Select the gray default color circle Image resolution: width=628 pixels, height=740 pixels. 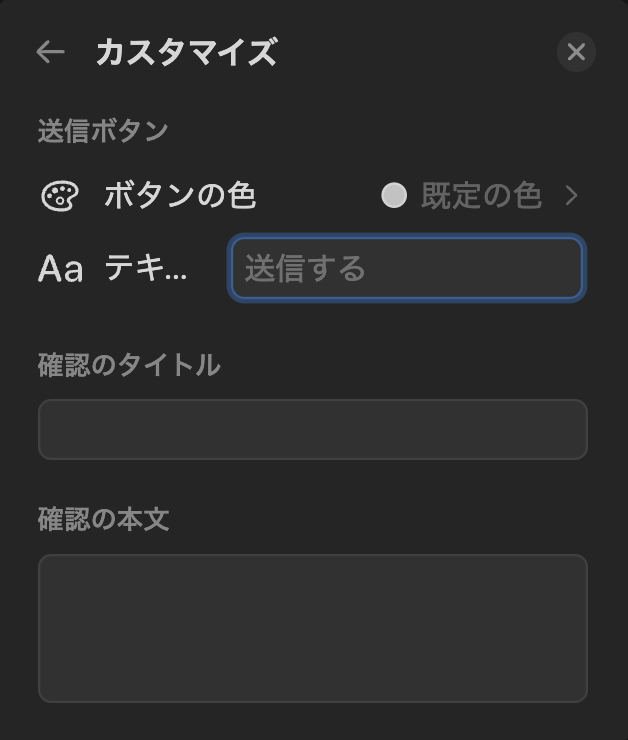point(394,196)
